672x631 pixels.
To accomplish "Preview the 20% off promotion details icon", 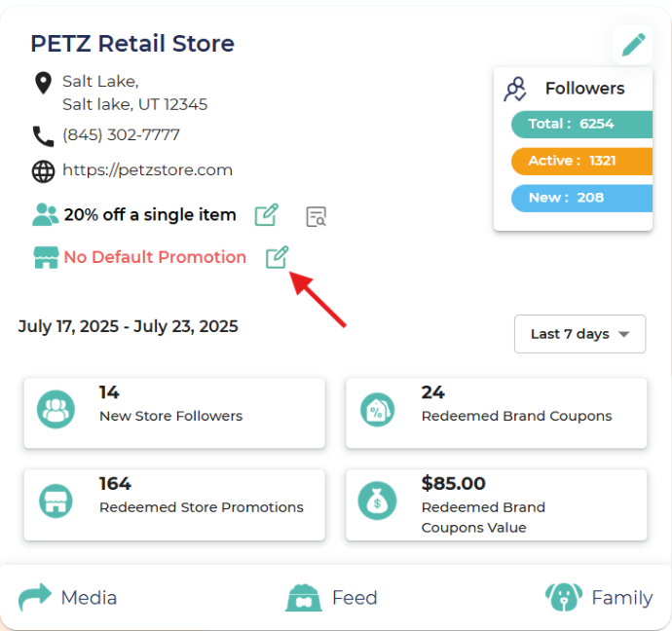I will (316, 216).
